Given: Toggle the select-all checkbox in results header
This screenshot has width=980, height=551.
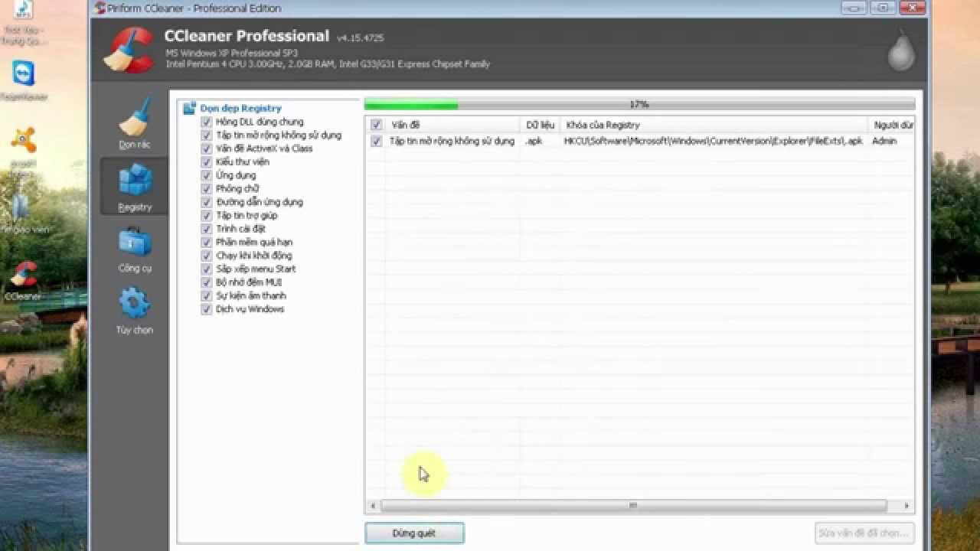Looking at the screenshot, I should pyautogui.click(x=376, y=125).
